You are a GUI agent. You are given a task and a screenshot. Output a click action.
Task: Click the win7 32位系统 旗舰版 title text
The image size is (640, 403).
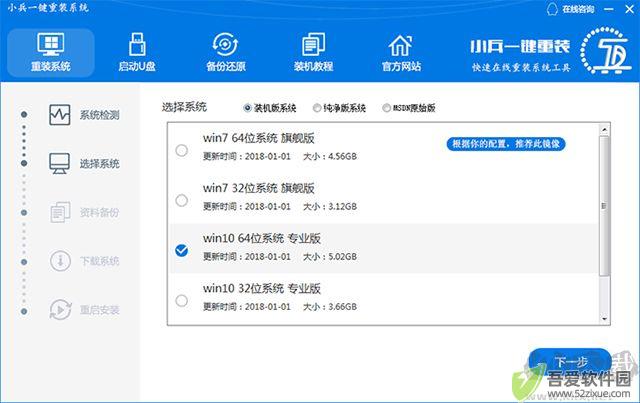(x=259, y=188)
